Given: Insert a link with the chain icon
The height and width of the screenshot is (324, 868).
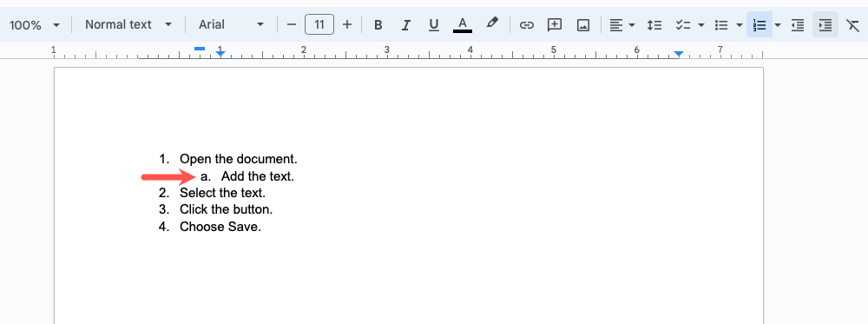Looking at the screenshot, I should coord(527,25).
